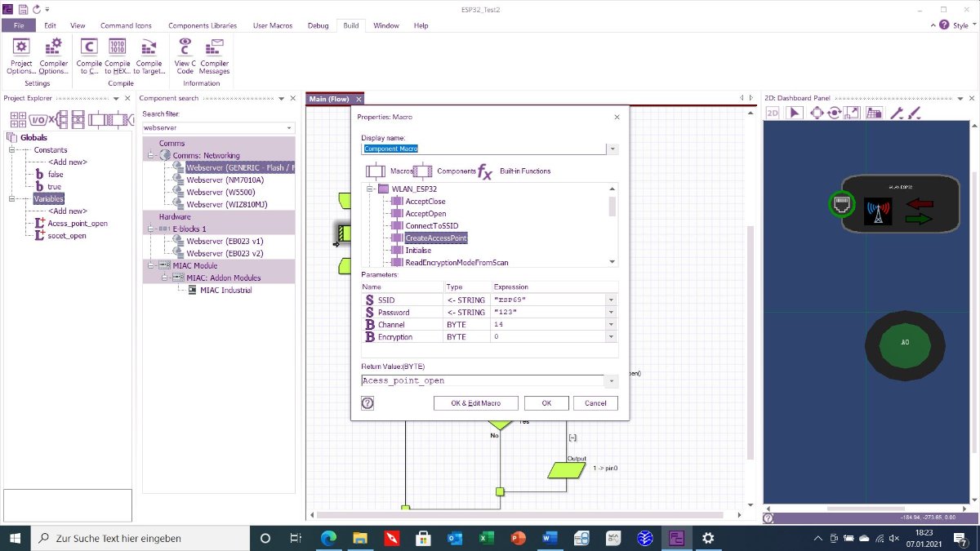The width and height of the screenshot is (980, 551).
Task: Open Compiler Messages in the ribbon
Action: pyautogui.click(x=215, y=56)
